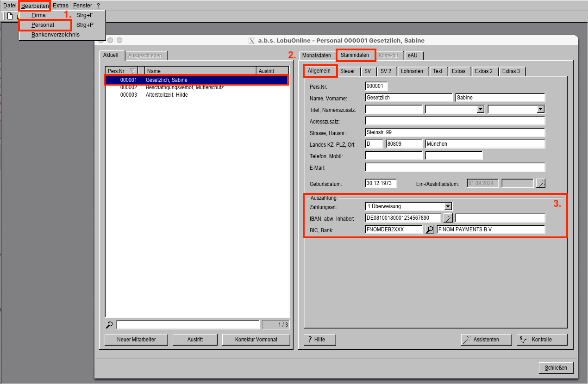Expand the second Namenszusatz dropdown
This screenshot has width=588, height=384.
pyautogui.click(x=540, y=110)
